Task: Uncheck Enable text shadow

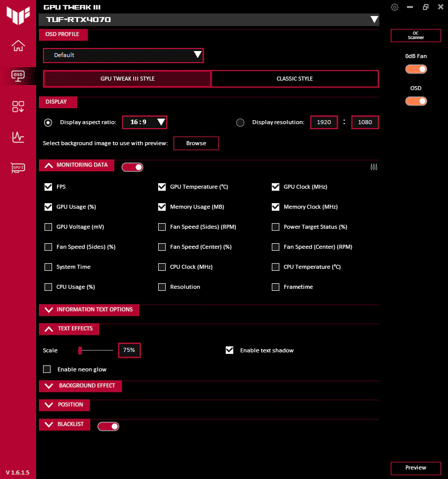Action: (229, 350)
